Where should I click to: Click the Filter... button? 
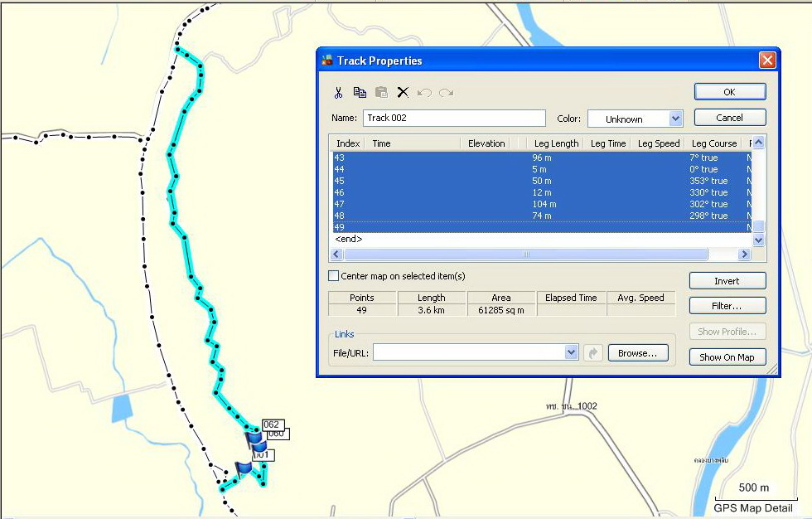pos(727,306)
